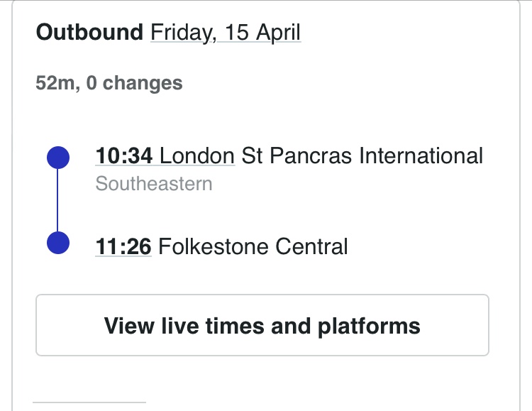Click the St Pancras station text

297,155
